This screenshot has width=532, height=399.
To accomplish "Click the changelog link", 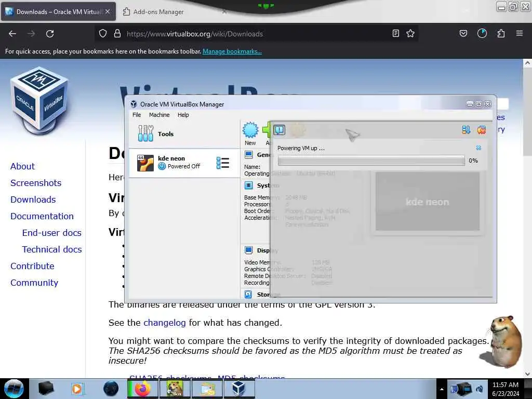I will pos(165,322).
